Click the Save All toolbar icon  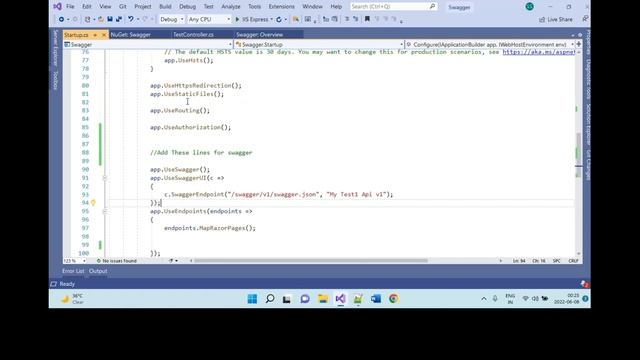119,19
